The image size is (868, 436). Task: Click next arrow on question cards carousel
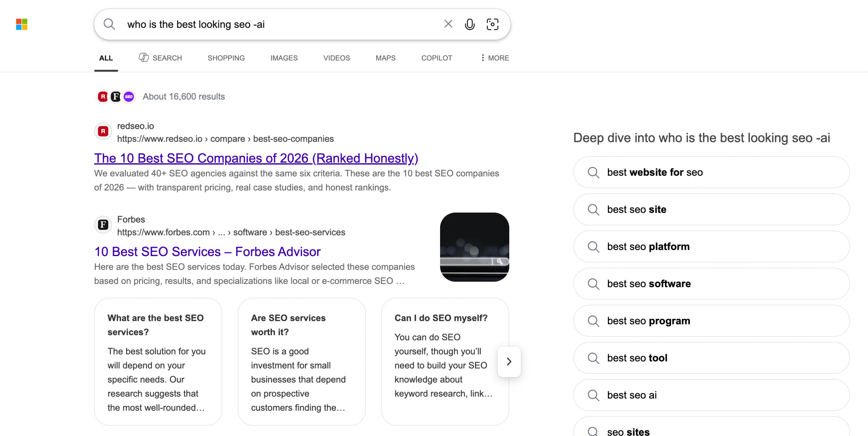pyautogui.click(x=509, y=361)
